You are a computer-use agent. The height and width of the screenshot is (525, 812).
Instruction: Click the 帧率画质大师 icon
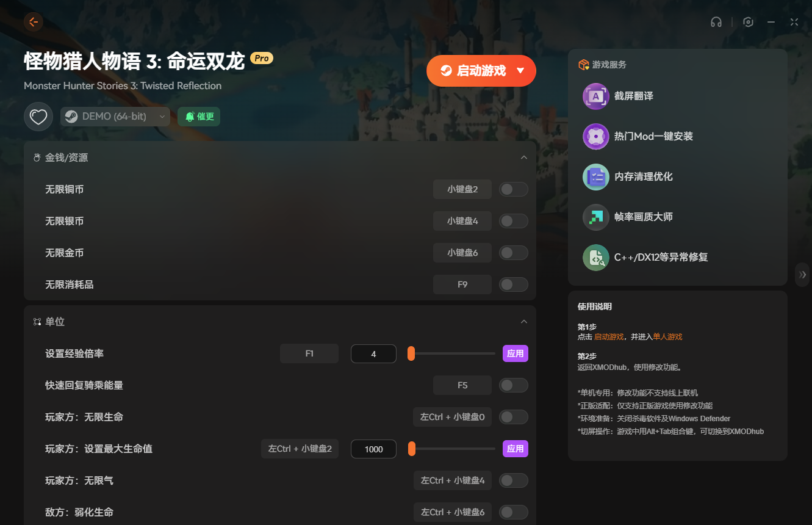(x=595, y=217)
